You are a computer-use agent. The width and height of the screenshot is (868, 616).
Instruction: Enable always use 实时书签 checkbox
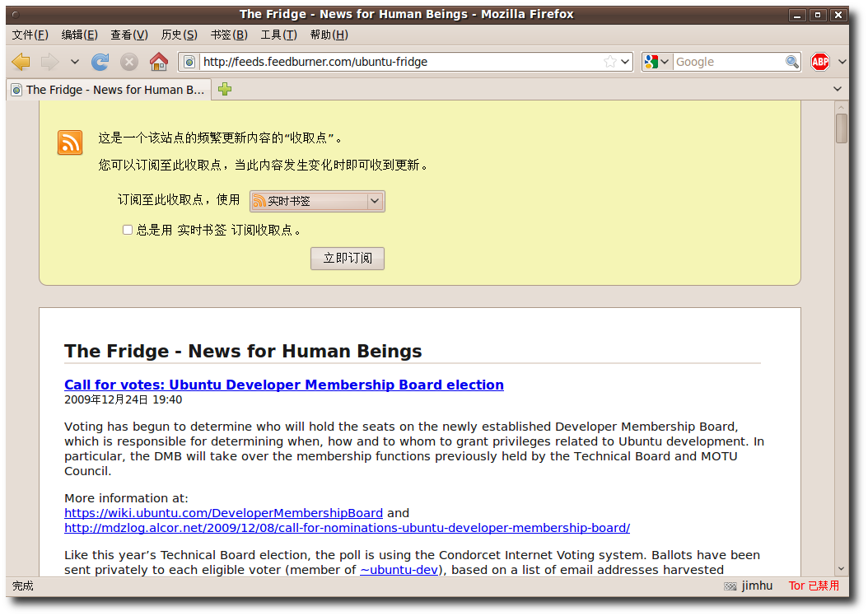(128, 231)
